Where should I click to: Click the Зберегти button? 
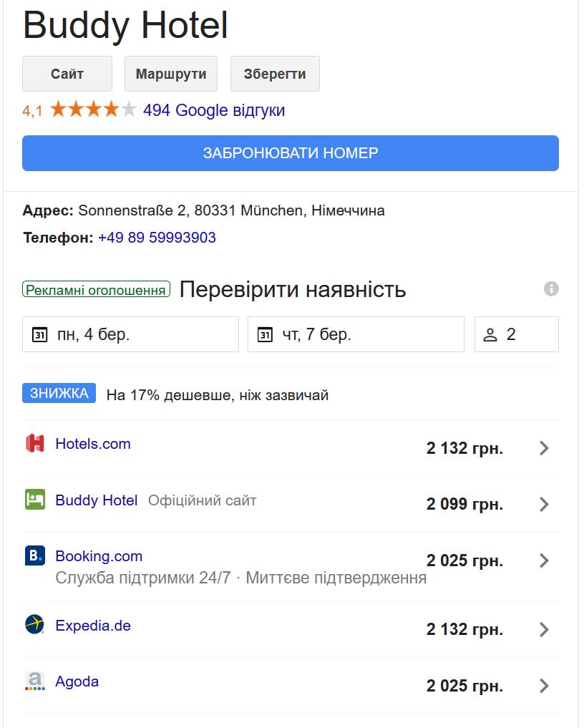pyautogui.click(x=275, y=74)
